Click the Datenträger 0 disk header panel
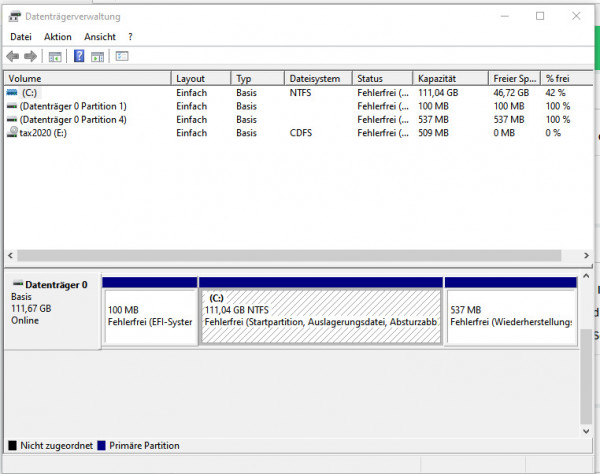 point(52,311)
